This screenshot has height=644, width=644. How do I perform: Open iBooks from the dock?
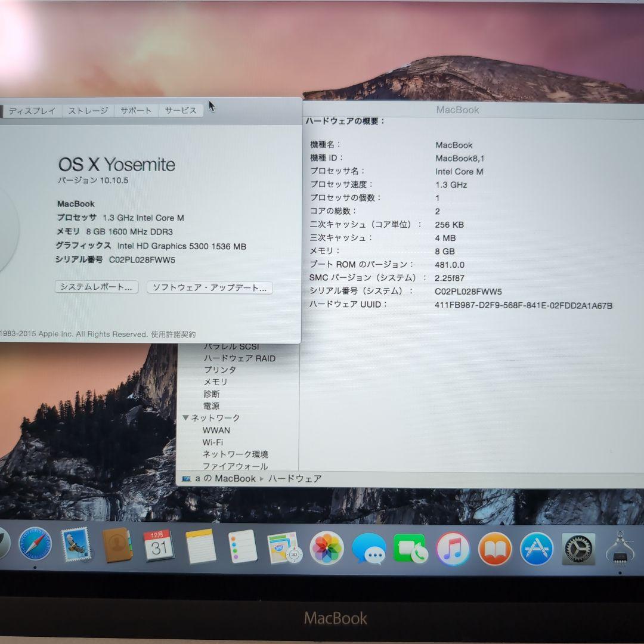point(495,549)
